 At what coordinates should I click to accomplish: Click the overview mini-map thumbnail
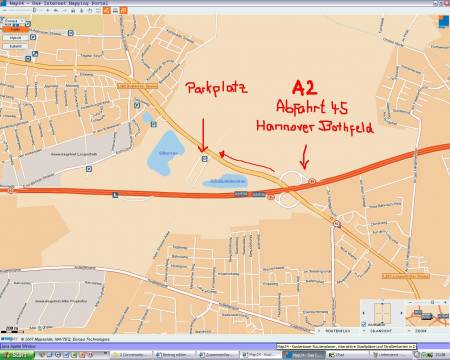pos(427,316)
